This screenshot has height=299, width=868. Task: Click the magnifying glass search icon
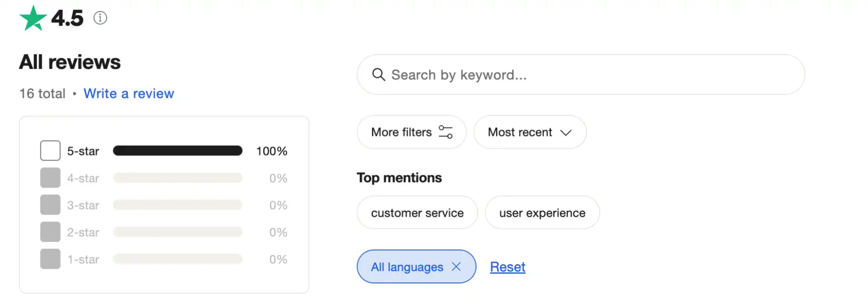coord(379,75)
